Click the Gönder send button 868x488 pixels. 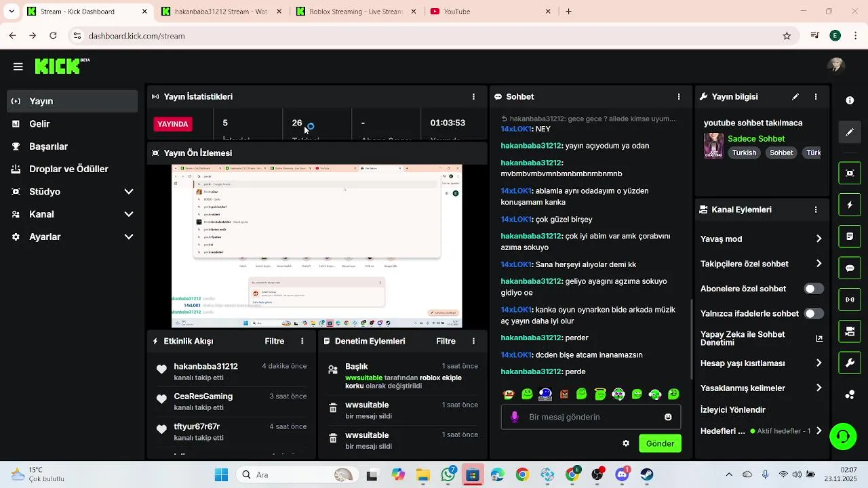pyautogui.click(x=660, y=443)
